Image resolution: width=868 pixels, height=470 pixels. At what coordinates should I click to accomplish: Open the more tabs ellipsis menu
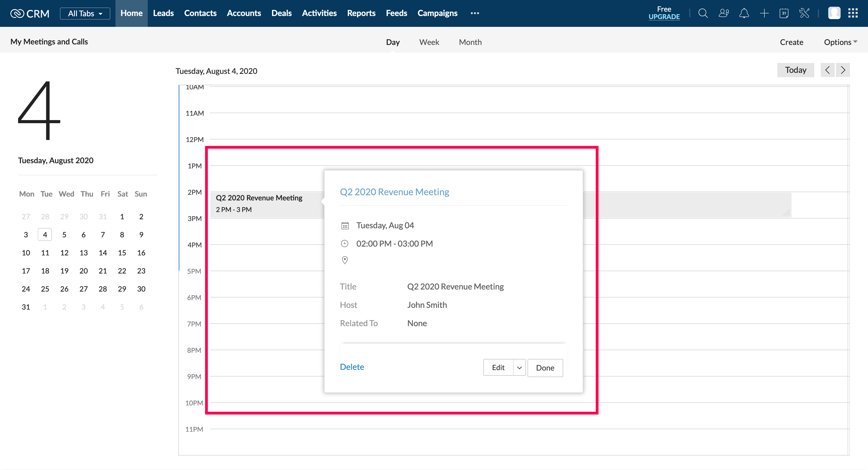tap(475, 13)
